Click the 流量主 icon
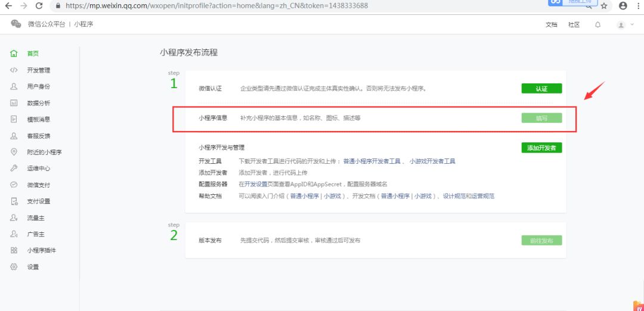The width and height of the screenshot is (644, 311). (x=14, y=218)
